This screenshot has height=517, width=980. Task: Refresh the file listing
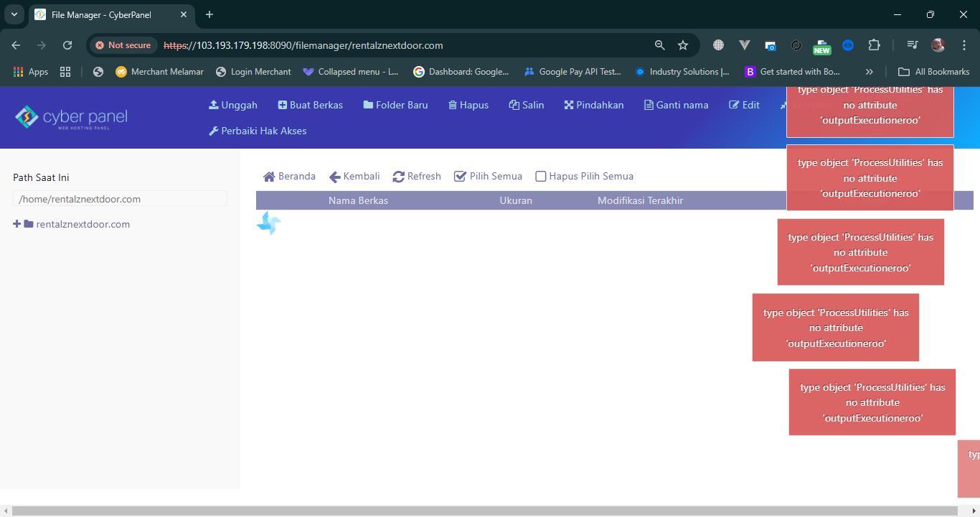tap(417, 176)
